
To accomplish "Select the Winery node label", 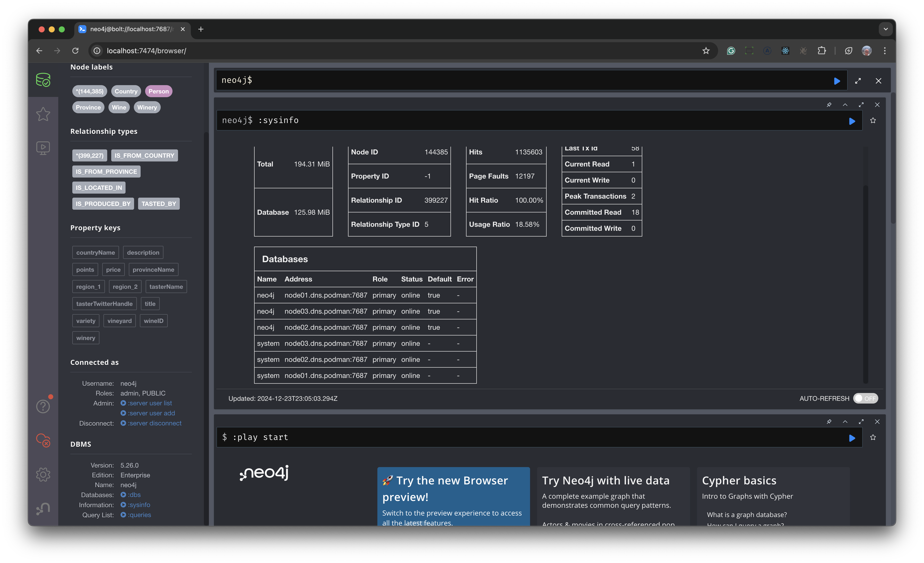I will click(147, 107).
